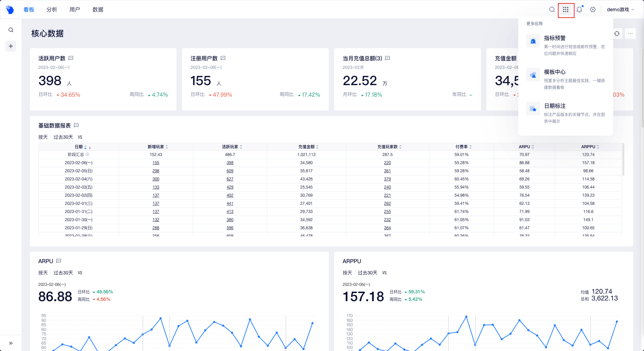The height and width of the screenshot is (351, 644).
Task: Open the dashboard more options ellipsis
Action: (630, 34)
